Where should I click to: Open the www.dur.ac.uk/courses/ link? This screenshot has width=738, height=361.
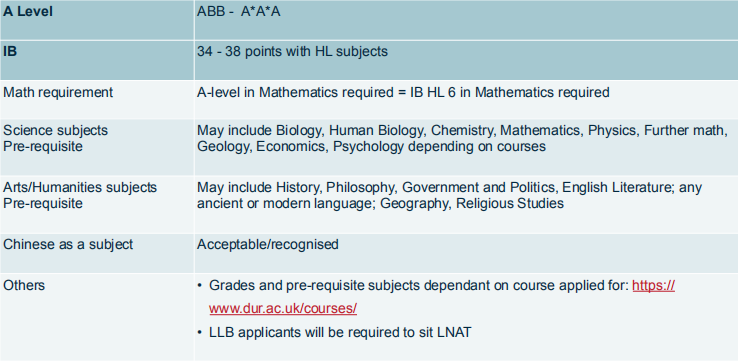pyautogui.click(x=283, y=309)
